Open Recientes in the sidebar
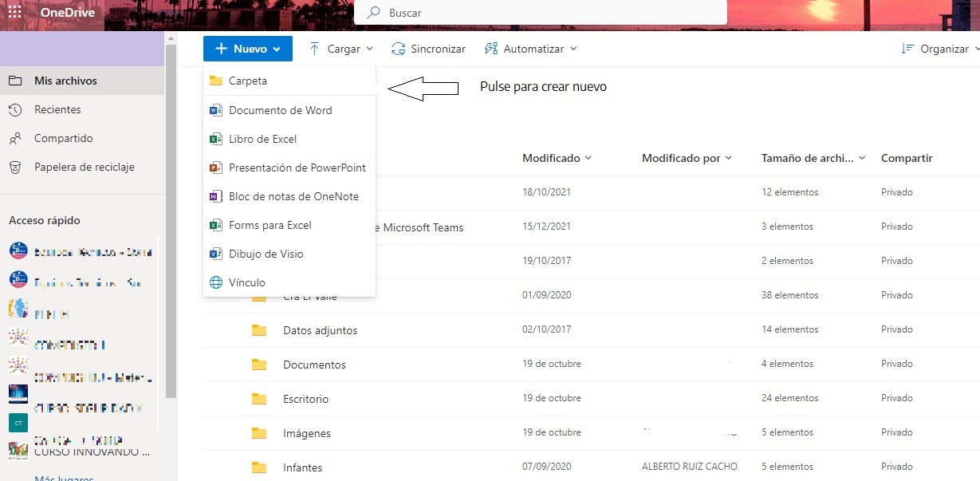Viewport: 980px width, 481px height. pos(82,109)
